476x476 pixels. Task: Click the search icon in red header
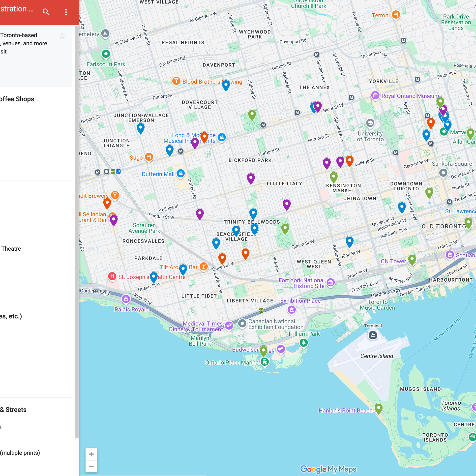(x=46, y=12)
